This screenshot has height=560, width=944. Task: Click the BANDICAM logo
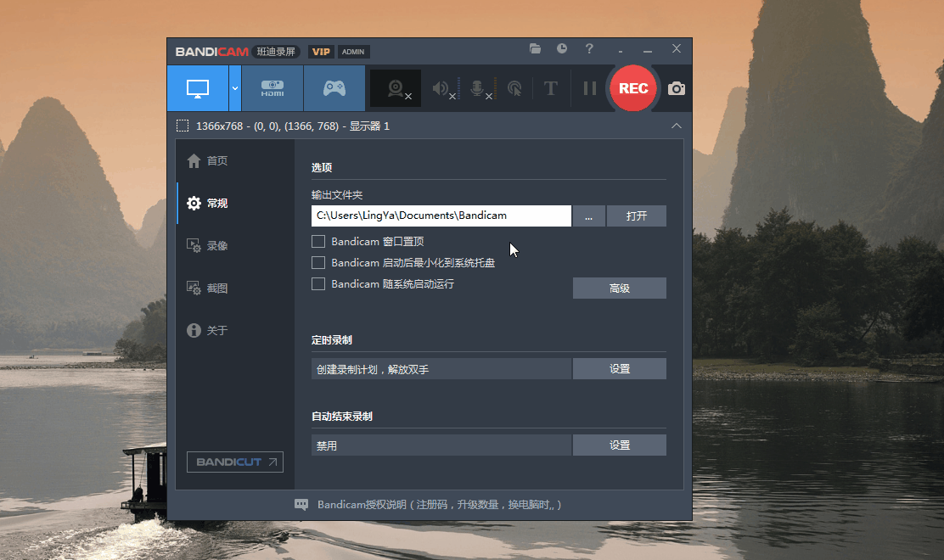click(212, 52)
